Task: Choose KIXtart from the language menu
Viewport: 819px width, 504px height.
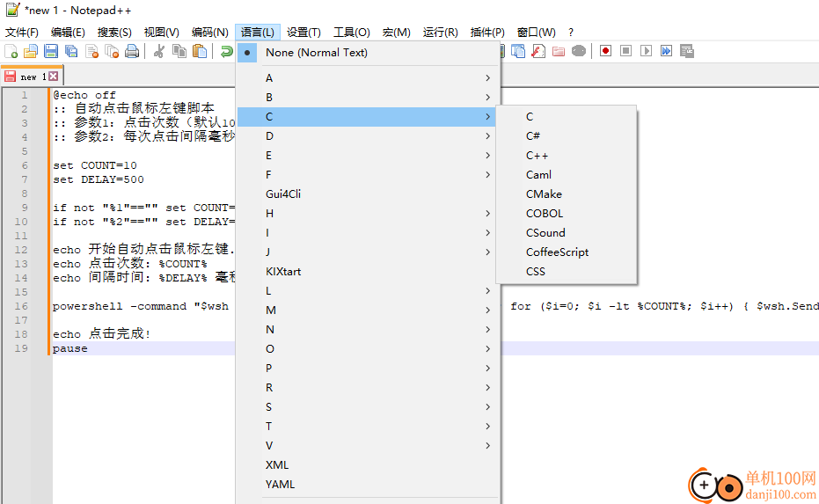Action: click(368, 271)
